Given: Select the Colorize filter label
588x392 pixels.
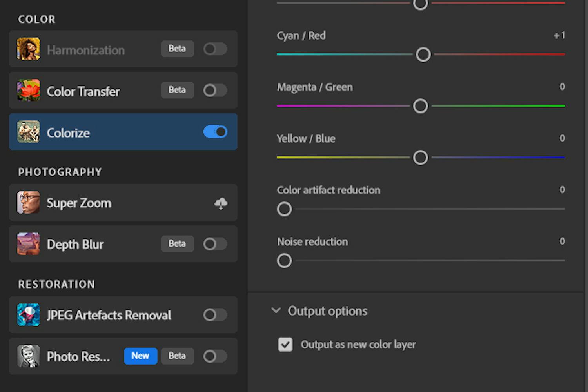Looking at the screenshot, I should coord(68,133).
